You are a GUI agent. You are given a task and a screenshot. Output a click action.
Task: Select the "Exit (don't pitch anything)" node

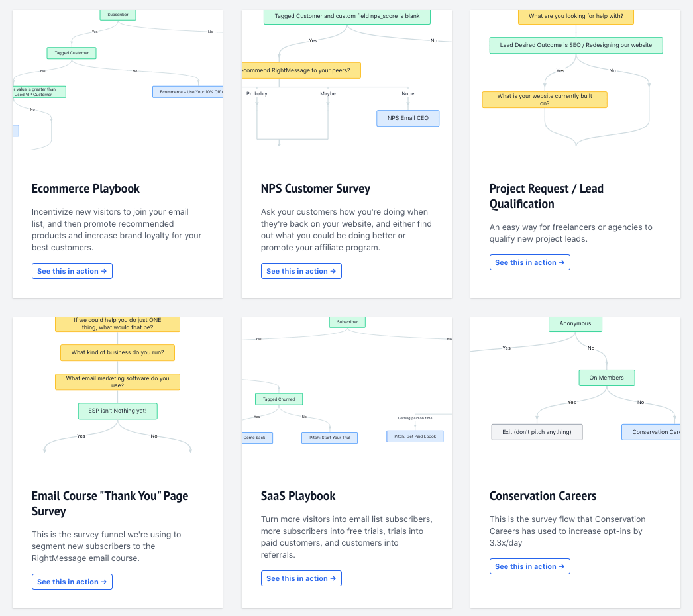pos(537,431)
